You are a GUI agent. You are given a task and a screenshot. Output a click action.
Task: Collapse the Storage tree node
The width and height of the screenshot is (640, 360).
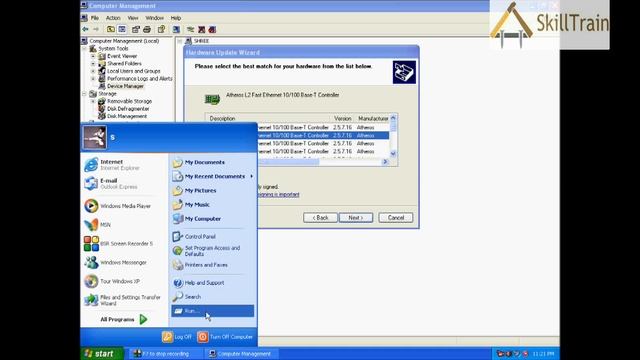click(x=84, y=93)
